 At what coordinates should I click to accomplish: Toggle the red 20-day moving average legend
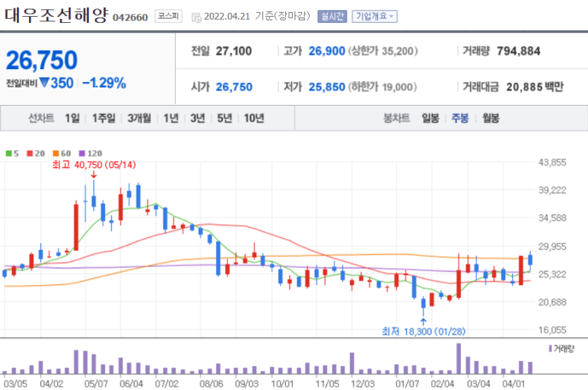tap(34, 153)
